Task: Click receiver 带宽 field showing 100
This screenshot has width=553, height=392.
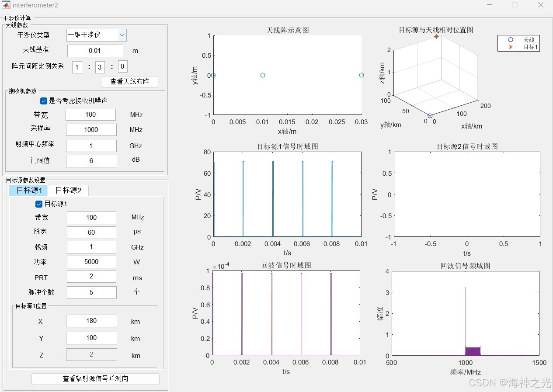Action: pyautogui.click(x=90, y=114)
